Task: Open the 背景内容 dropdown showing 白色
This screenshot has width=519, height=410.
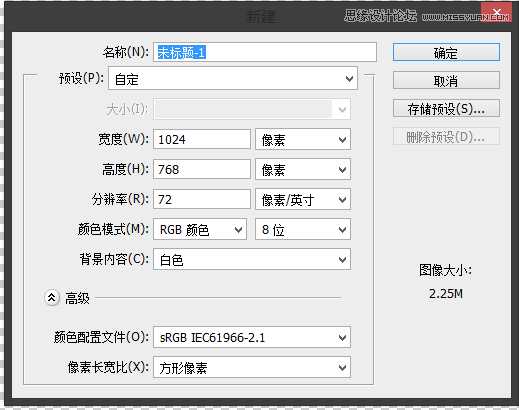Action: coord(252,259)
